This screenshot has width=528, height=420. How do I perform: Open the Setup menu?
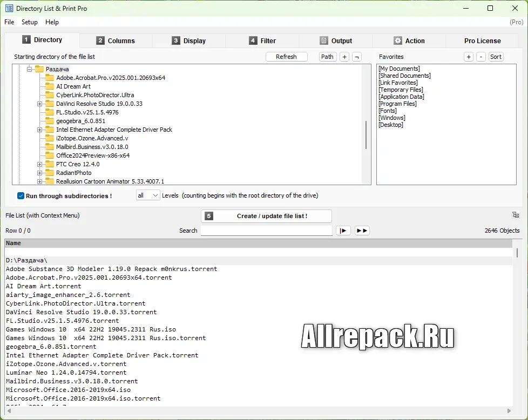click(30, 22)
